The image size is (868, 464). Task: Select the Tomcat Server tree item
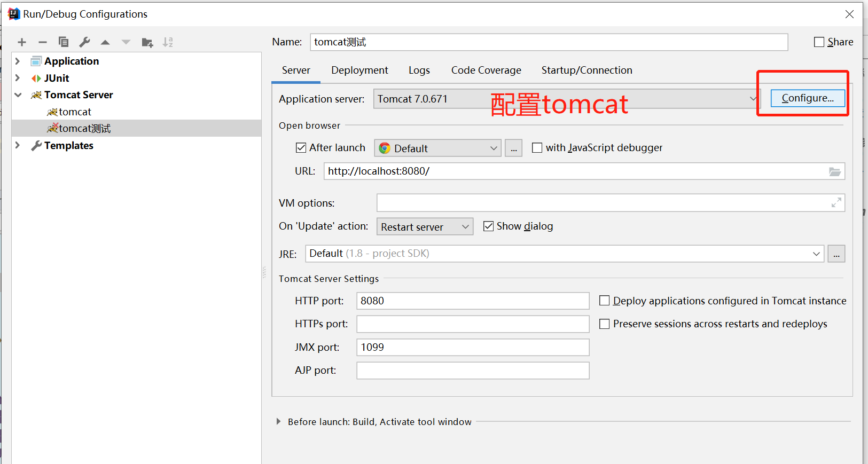pos(79,95)
